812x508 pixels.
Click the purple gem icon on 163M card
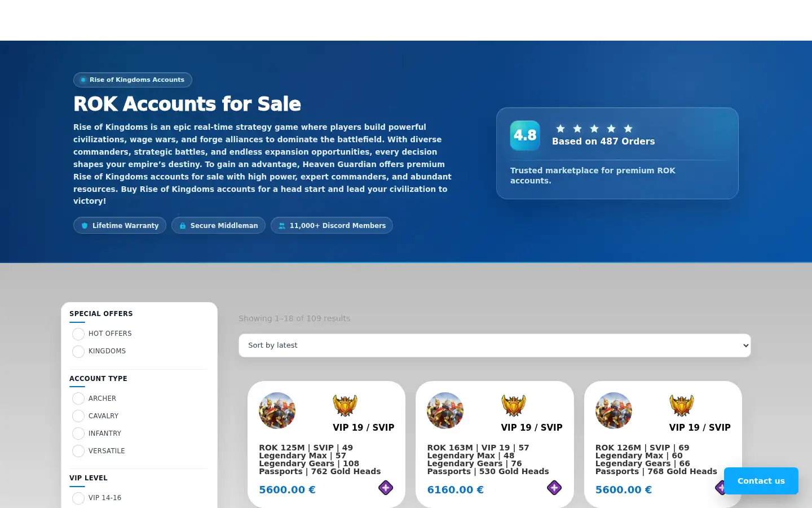pyautogui.click(x=554, y=488)
